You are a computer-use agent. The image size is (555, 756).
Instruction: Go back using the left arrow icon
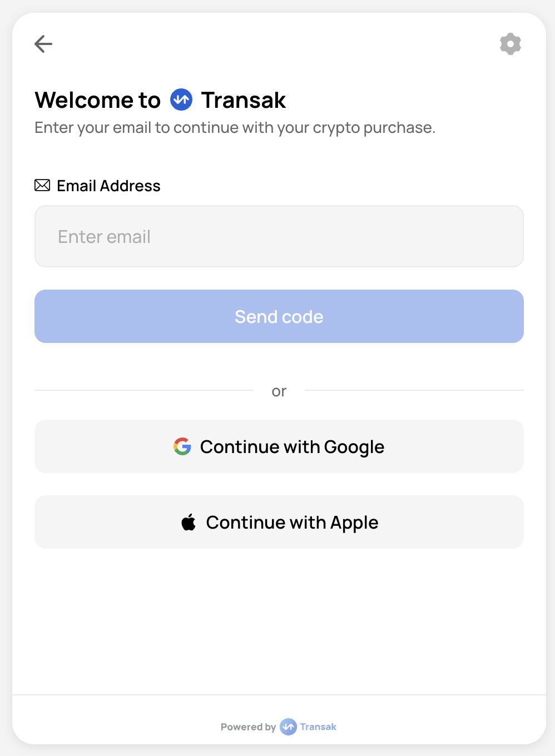click(x=43, y=44)
